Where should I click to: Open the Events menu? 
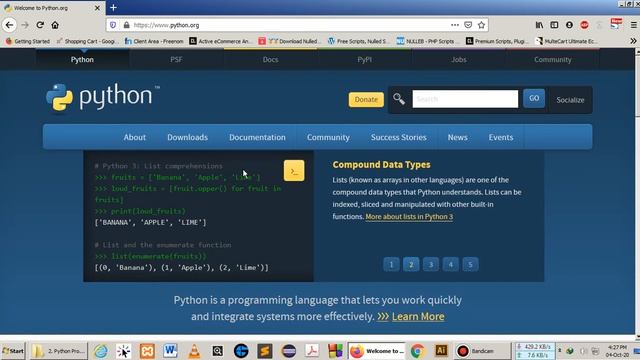click(501, 137)
